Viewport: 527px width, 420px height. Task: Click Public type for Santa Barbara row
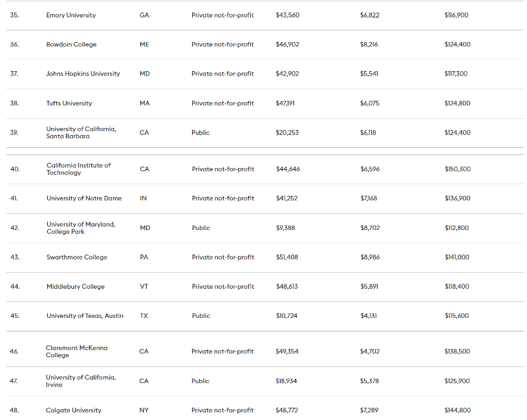[x=200, y=132]
